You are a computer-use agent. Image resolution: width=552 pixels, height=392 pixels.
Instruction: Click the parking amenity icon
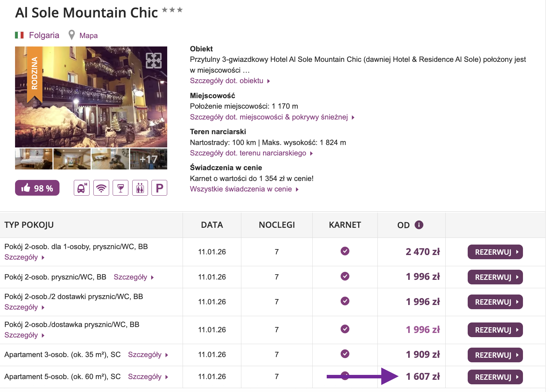coord(159,188)
